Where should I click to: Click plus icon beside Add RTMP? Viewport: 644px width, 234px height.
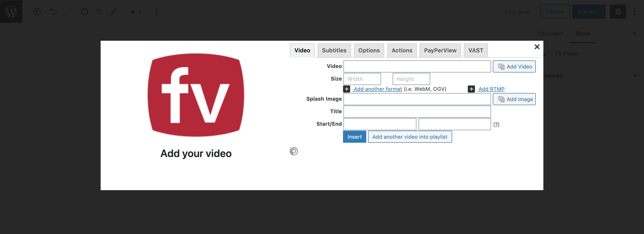tap(471, 89)
